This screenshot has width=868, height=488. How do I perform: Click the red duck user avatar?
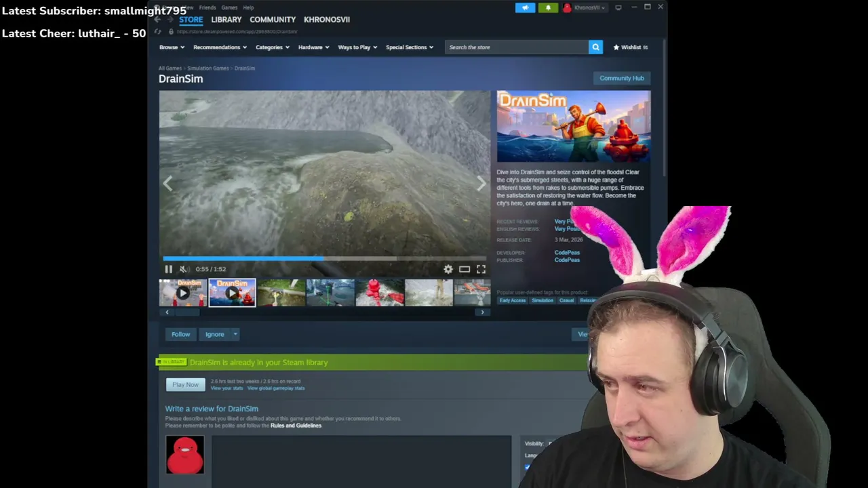185,455
